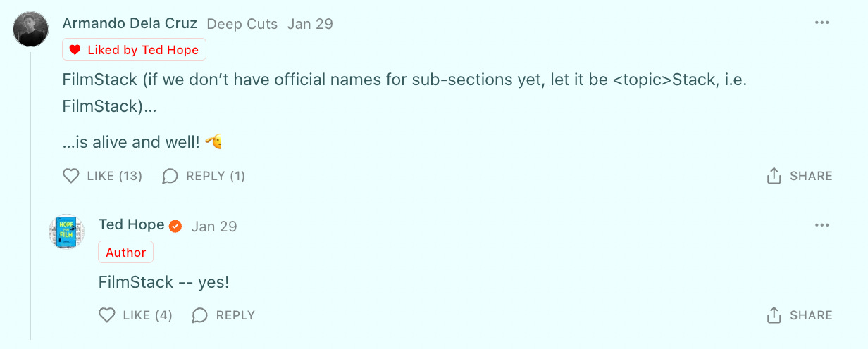Click the red Author badge
The height and width of the screenshot is (349, 868).
click(126, 253)
